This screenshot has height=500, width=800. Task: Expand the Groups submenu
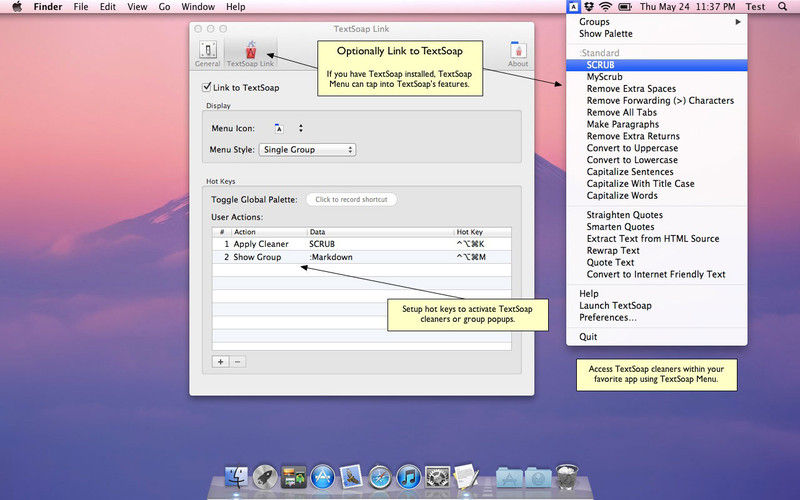pyautogui.click(x=656, y=21)
